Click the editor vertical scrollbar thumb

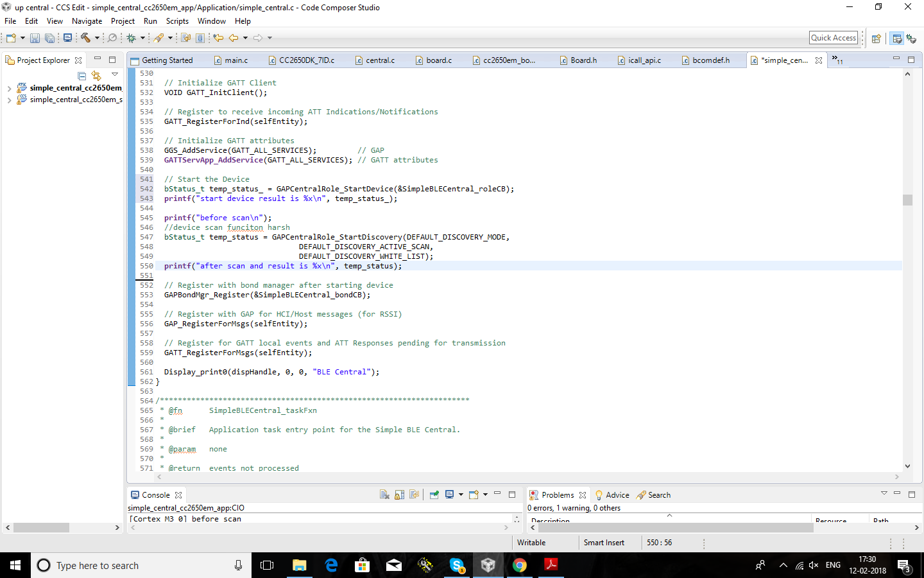point(907,200)
